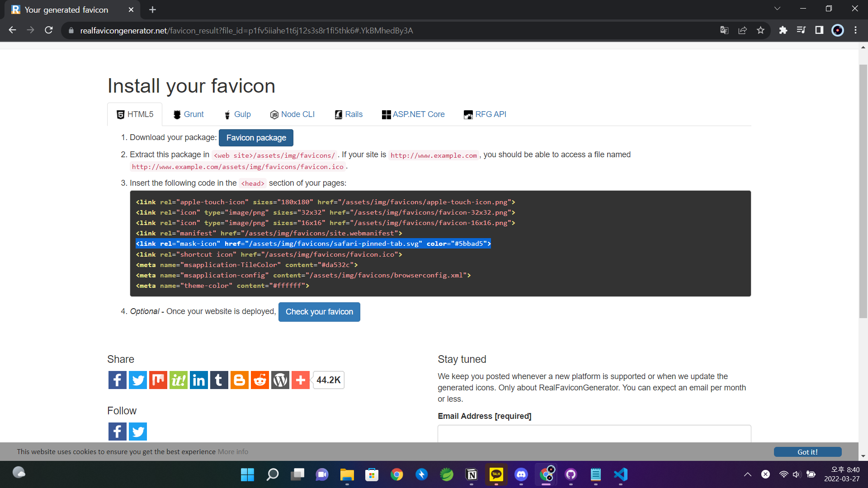
Task: Switch to the Node CLI tab
Action: pos(292,114)
